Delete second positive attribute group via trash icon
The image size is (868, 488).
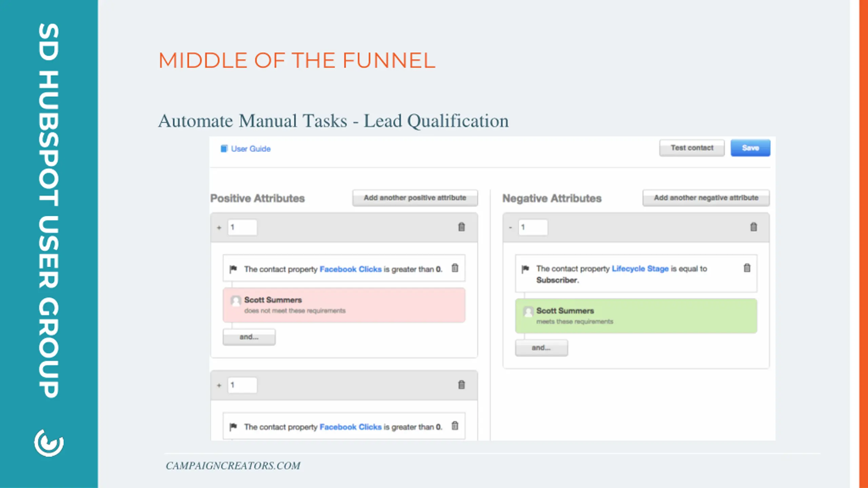(x=461, y=385)
